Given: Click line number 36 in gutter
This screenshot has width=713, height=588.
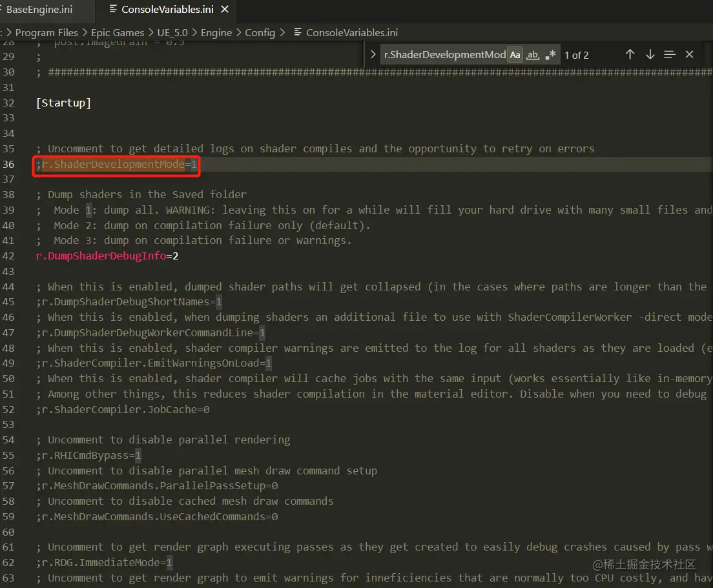Looking at the screenshot, I should click(8, 164).
